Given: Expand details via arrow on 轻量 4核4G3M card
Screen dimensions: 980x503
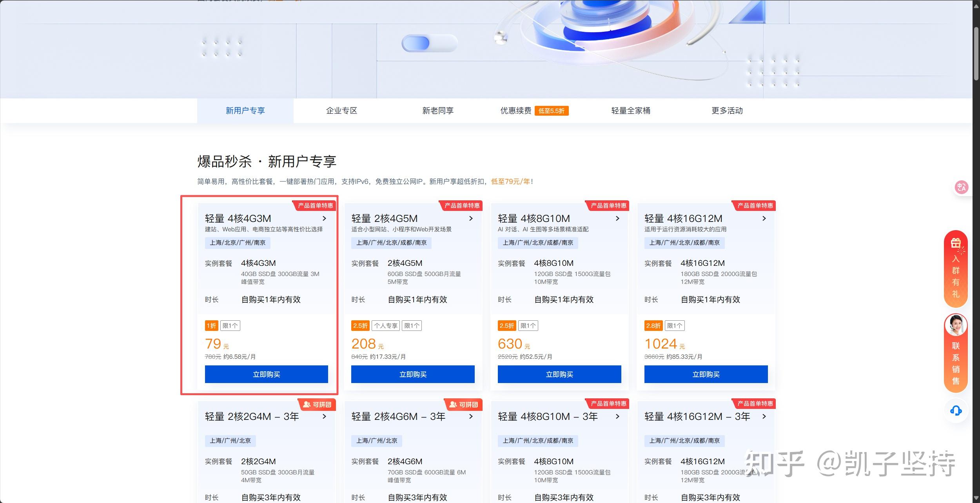Looking at the screenshot, I should pos(324,218).
